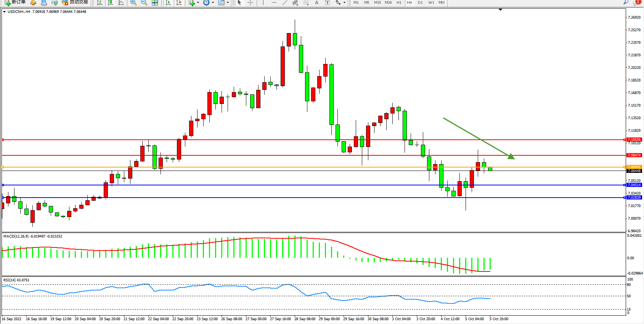Switch chart to bar chart mode
Viewport: 644px width, 324px height.
coord(100,3)
